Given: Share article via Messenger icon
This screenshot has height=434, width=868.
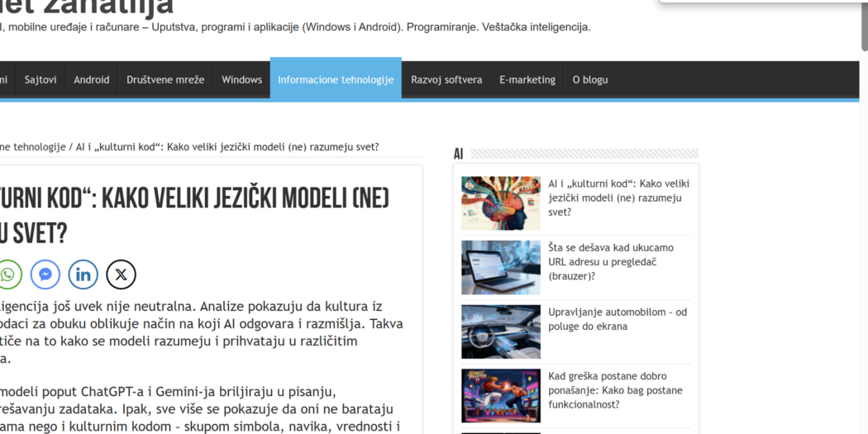Looking at the screenshot, I should coord(45,274).
